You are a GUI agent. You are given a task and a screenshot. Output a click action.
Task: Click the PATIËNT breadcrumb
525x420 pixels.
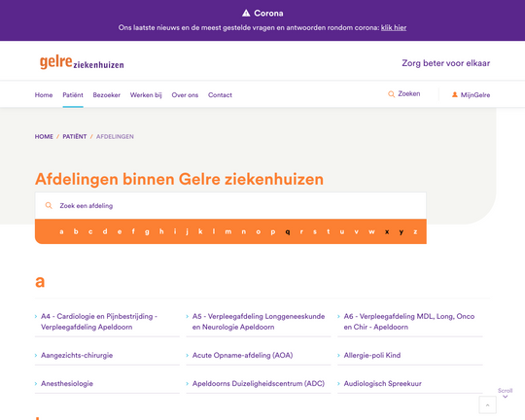coord(75,137)
